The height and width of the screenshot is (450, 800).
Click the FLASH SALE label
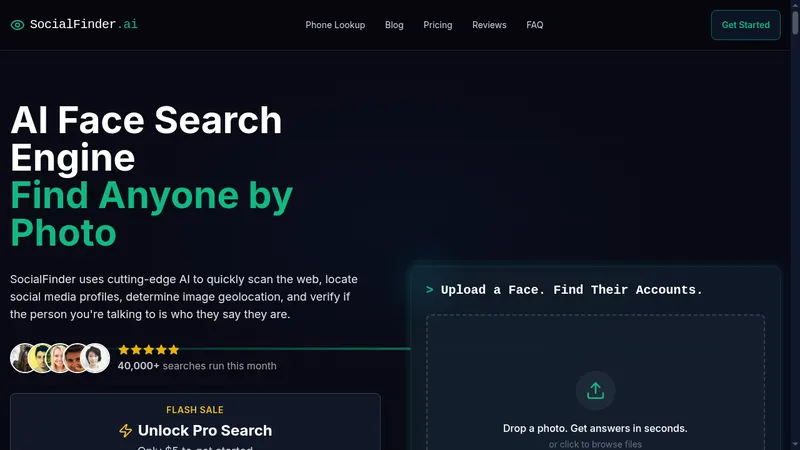tap(195, 410)
